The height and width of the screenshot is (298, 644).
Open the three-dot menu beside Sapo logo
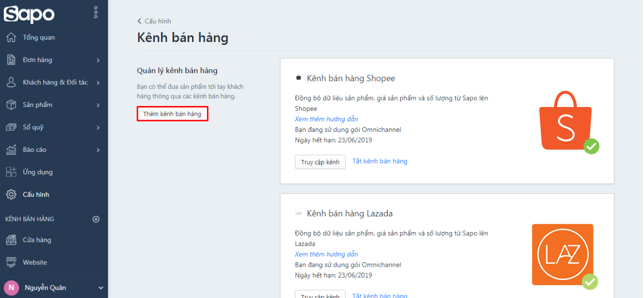point(96,13)
